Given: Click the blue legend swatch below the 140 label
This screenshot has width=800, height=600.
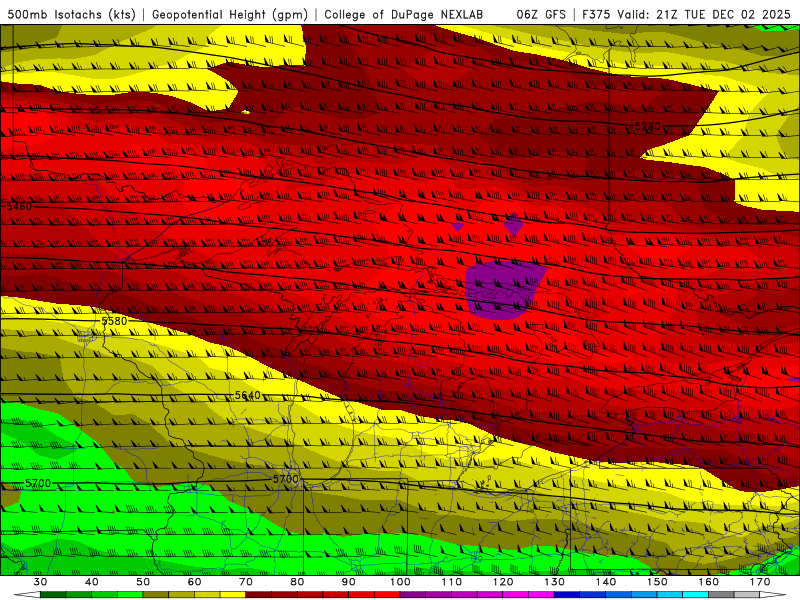Looking at the screenshot, I should [x=593, y=595].
